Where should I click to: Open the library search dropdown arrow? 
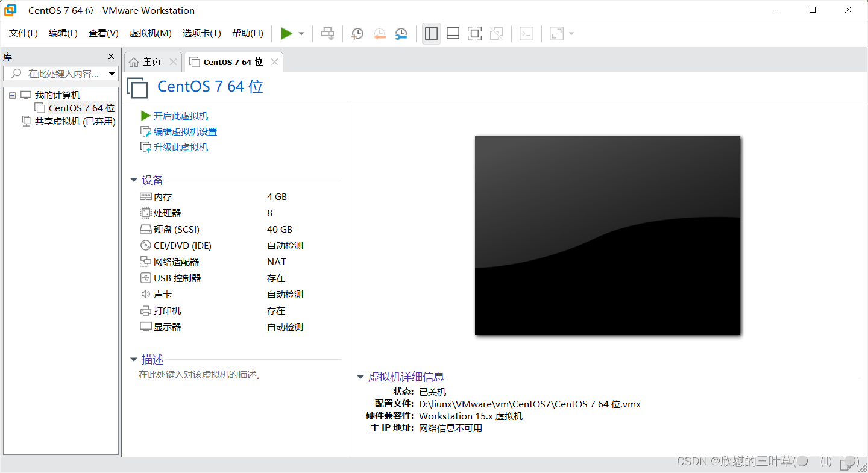[x=112, y=74]
